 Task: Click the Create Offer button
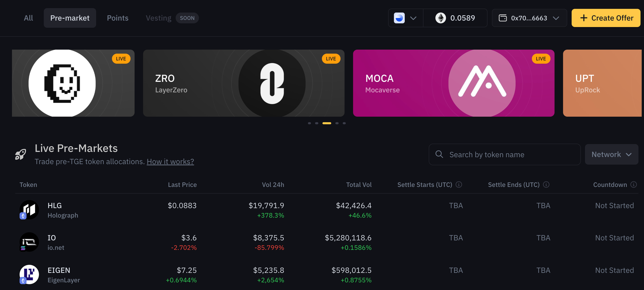click(x=606, y=18)
